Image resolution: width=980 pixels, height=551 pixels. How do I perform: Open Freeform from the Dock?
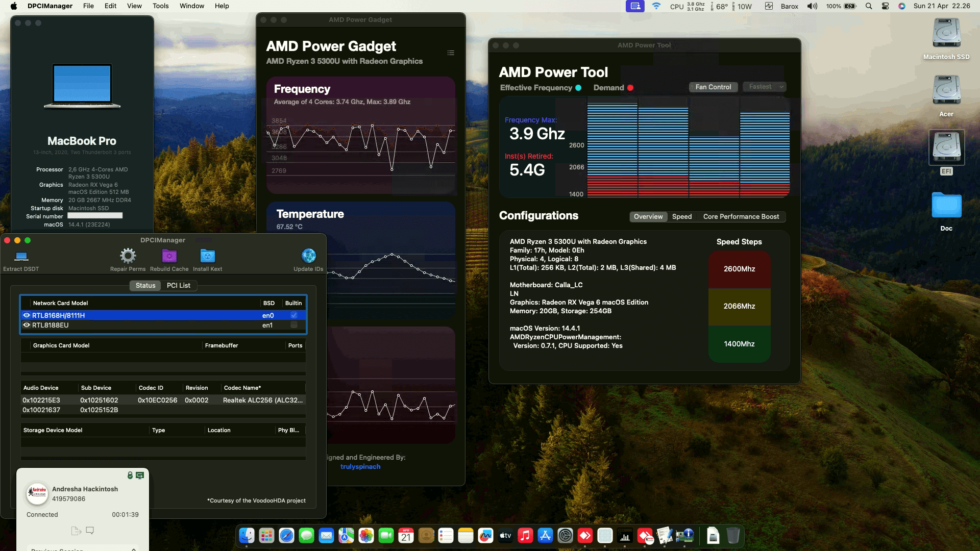(485, 535)
